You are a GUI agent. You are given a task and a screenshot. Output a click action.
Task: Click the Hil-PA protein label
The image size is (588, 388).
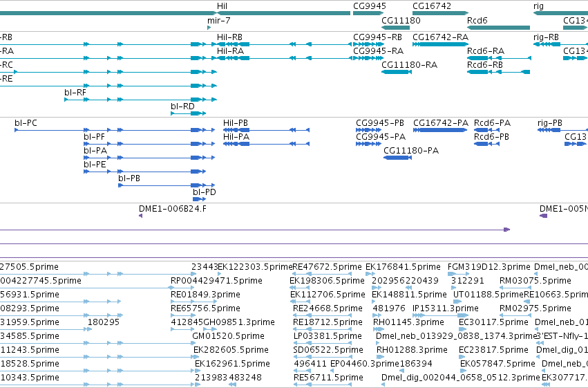(x=236, y=137)
